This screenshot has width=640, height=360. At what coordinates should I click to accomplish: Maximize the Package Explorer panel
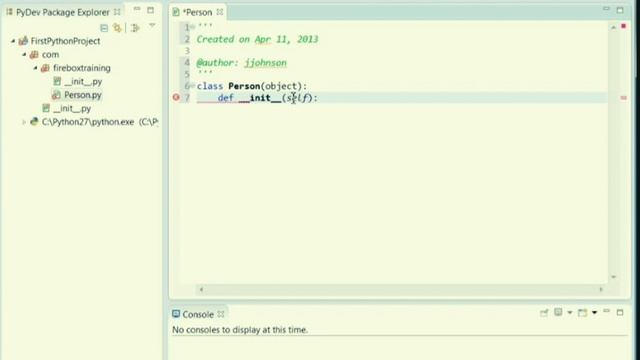click(151, 10)
